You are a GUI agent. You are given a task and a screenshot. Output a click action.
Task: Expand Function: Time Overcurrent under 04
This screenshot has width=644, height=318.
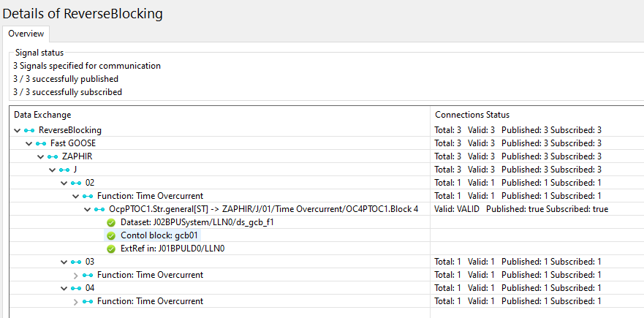75,301
